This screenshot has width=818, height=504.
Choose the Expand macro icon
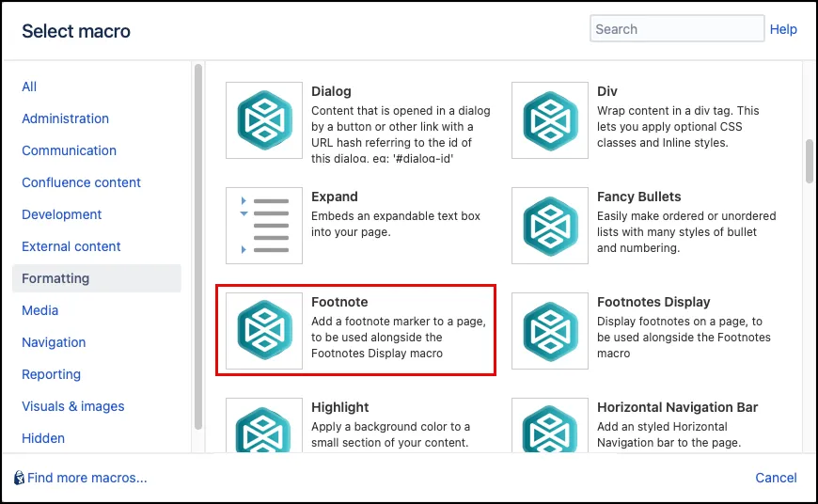tap(264, 226)
